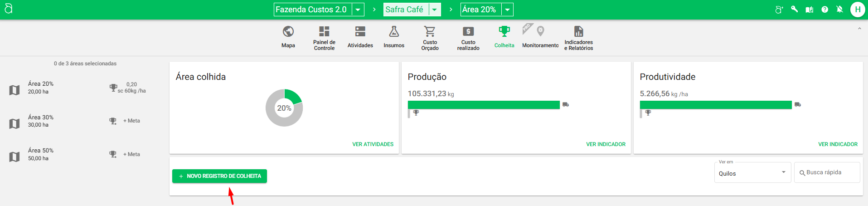Click the help question mark icon
868x206 pixels.
coord(824,10)
